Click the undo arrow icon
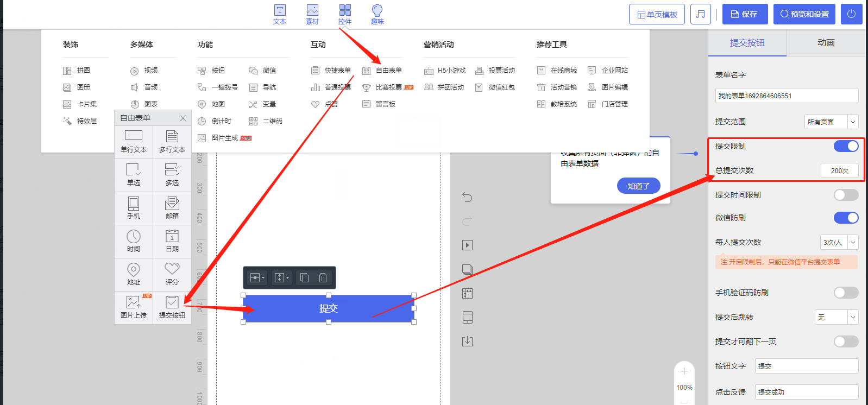The width and height of the screenshot is (868, 405). click(467, 197)
